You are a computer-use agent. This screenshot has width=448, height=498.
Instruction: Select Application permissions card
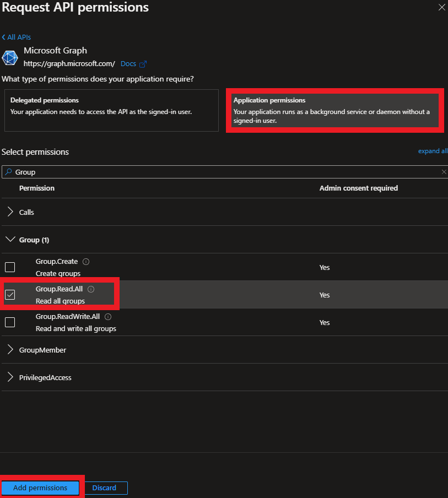335,110
